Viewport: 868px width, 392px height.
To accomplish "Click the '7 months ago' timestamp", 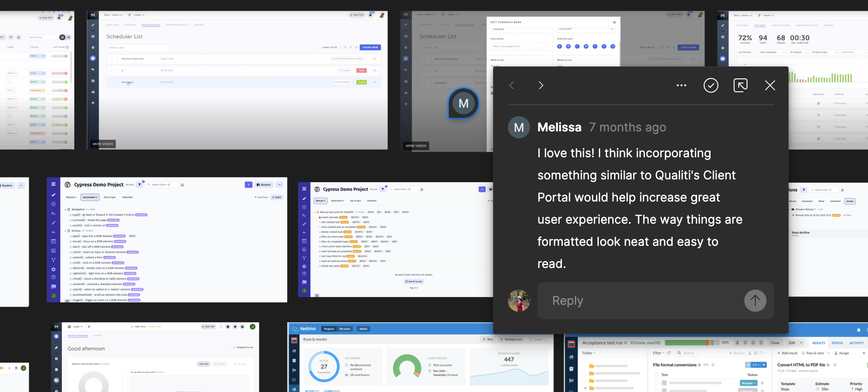I will click(x=627, y=127).
